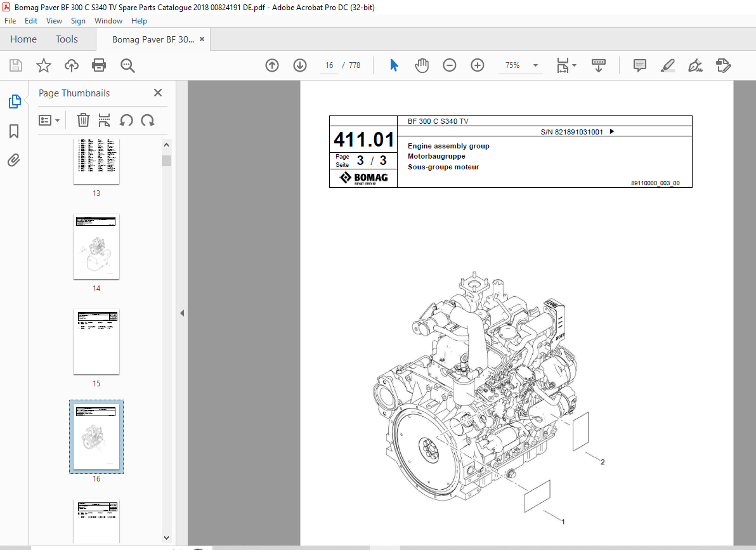The image size is (756, 550).
Task: Add document to starred favorites
Action: [x=44, y=65]
